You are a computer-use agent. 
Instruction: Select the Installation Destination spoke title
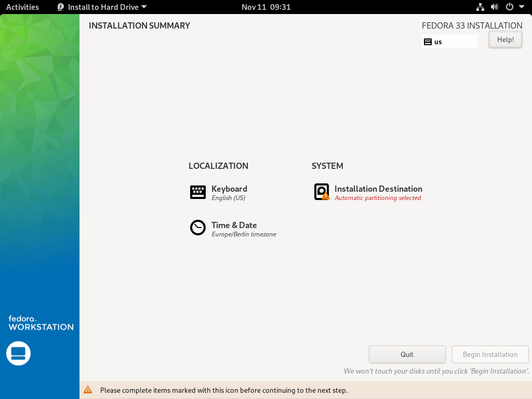[378, 189]
